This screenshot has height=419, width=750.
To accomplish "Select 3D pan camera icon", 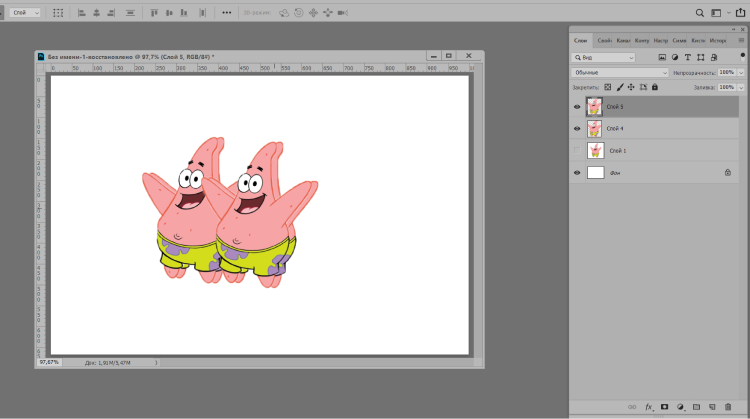I will pos(313,13).
